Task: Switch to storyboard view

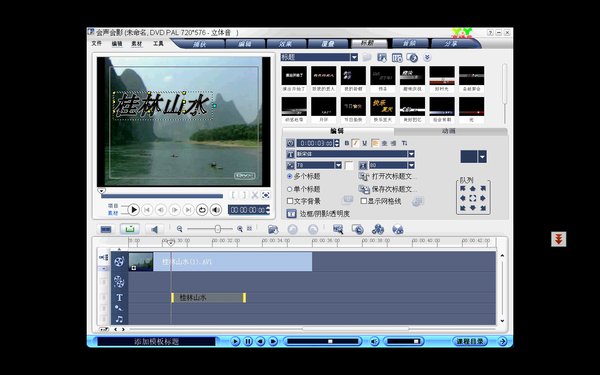Action: [x=106, y=229]
